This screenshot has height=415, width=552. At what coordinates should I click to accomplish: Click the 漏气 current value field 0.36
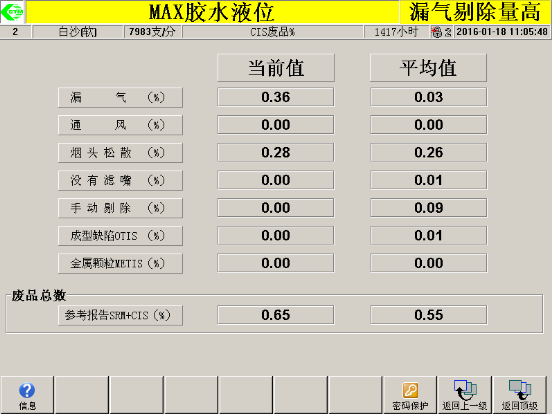[x=276, y=97]
